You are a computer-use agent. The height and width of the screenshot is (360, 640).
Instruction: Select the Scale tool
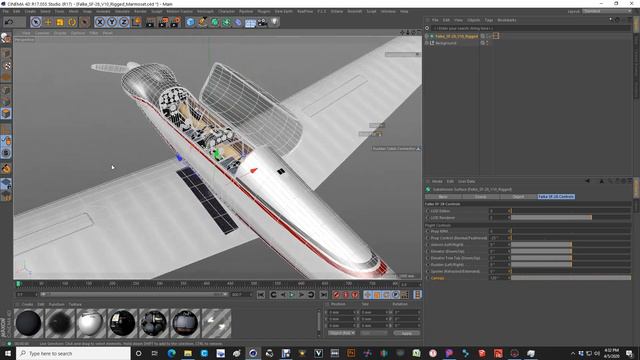pyautogui.click(x=60, y=22)
